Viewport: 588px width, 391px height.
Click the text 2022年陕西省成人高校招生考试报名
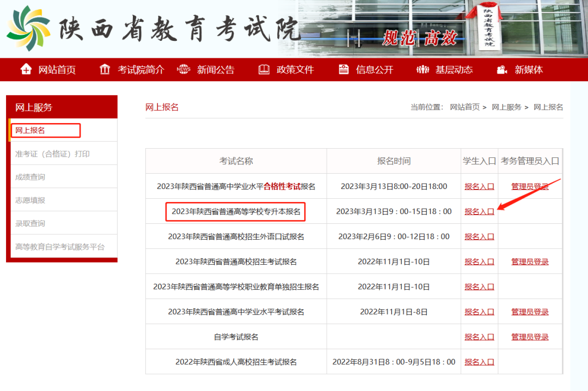coord(236,362)
